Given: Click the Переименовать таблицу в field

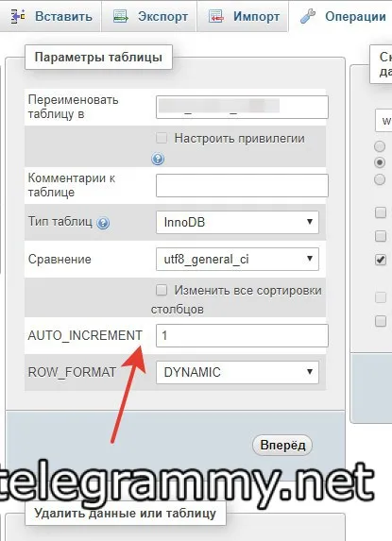Looking at the screenshot, I should pos(242,108).
